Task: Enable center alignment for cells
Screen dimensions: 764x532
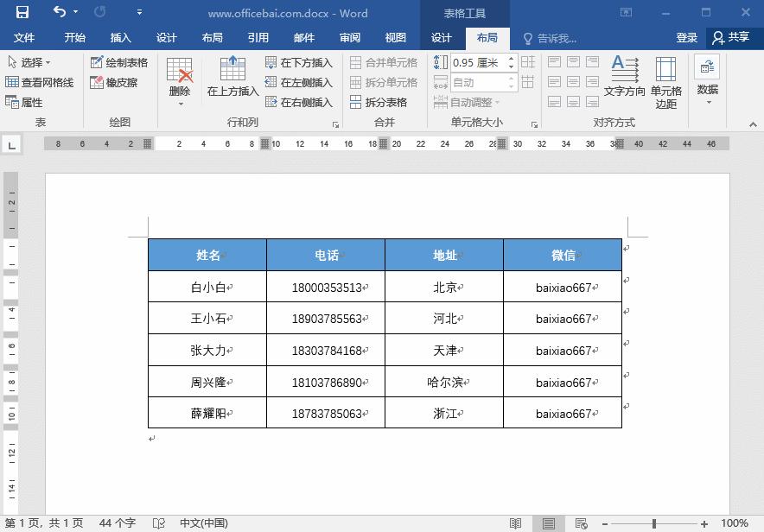Action: [x=573, y=80]
